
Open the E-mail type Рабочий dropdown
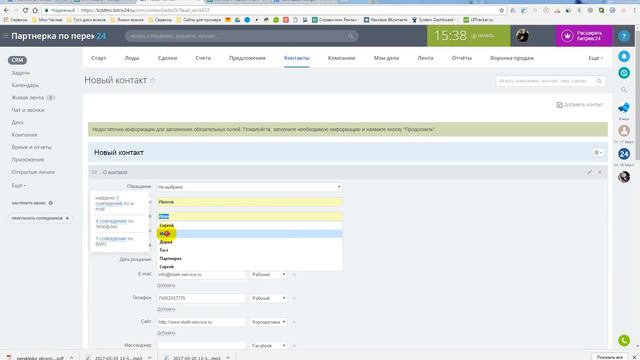[268, 275]
